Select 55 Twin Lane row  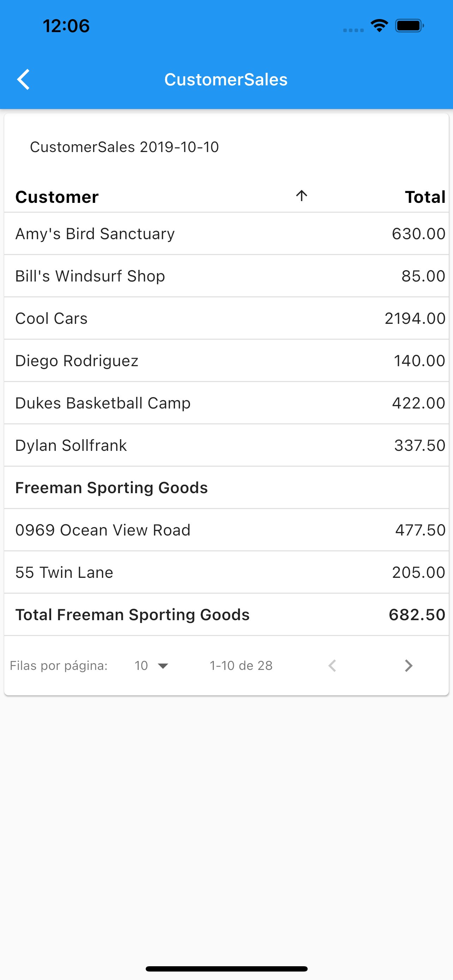click(226, 572)
